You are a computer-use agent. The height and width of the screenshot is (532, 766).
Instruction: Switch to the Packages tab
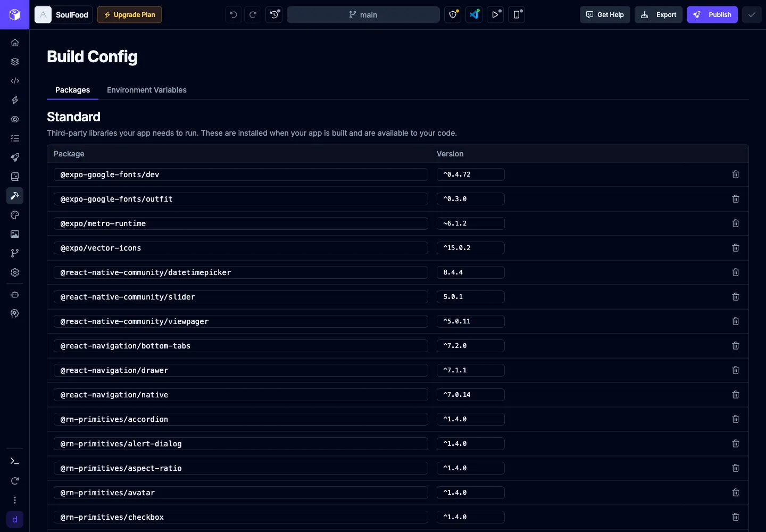(72, 90)
